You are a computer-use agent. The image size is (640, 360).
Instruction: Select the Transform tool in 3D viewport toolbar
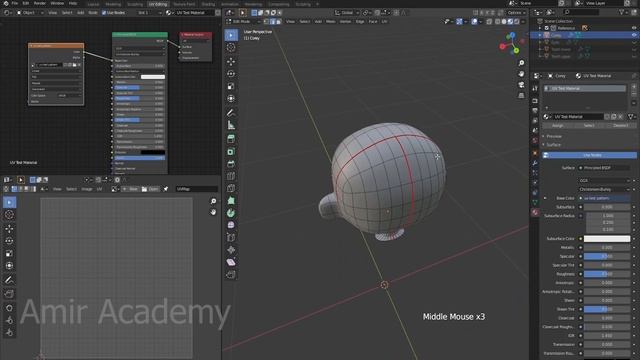tap(231, 98)
